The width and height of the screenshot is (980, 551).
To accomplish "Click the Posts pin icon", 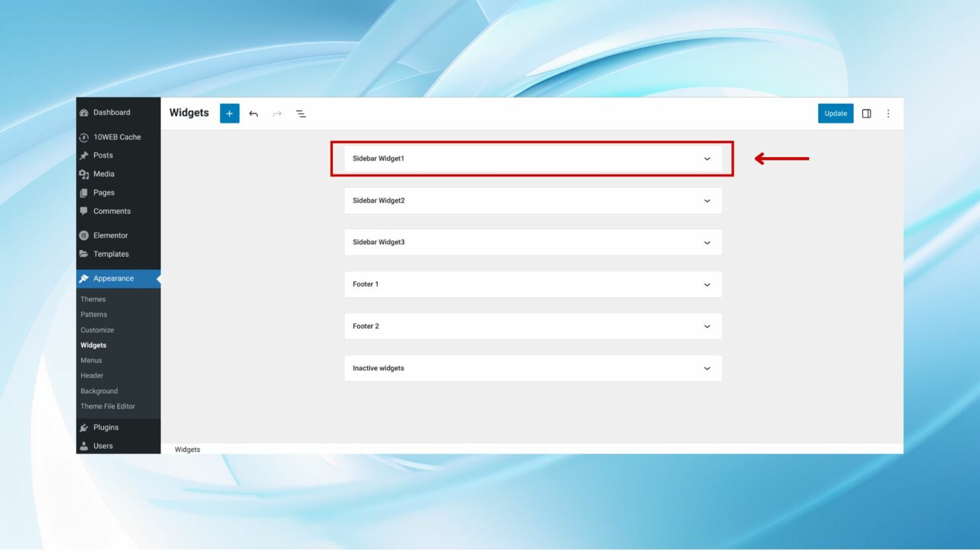I will tap(84, 155).
